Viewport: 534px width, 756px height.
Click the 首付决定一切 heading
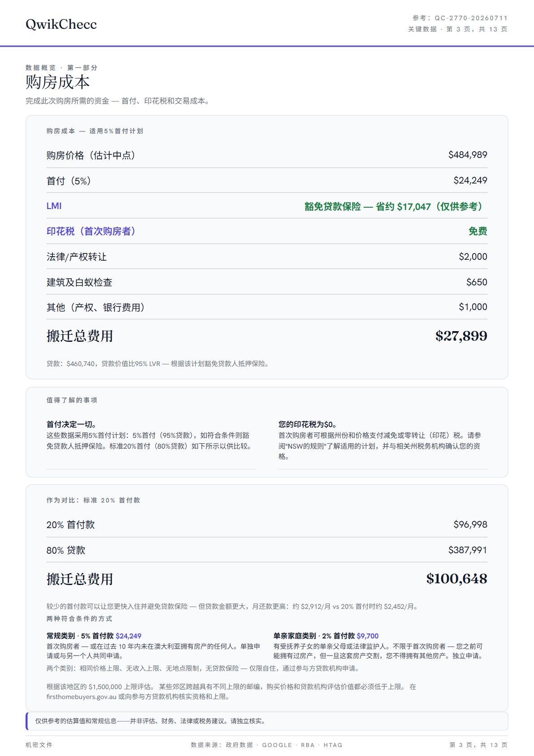(72, 424)
